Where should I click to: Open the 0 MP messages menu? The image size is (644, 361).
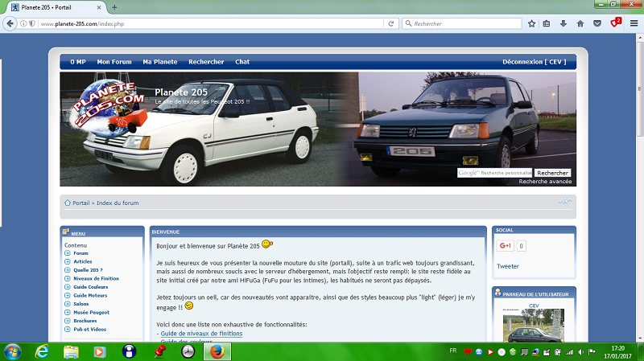[78, 62]
